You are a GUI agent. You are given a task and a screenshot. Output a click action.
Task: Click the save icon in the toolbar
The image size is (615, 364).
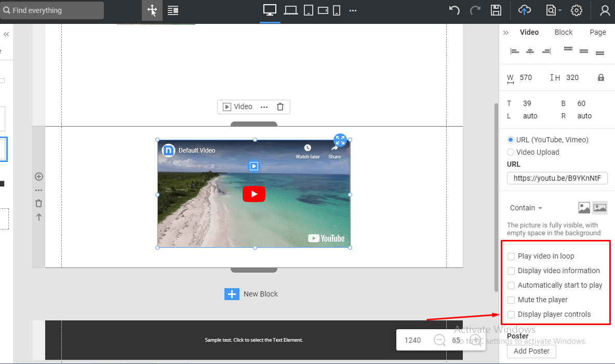(x=496, y=10)
